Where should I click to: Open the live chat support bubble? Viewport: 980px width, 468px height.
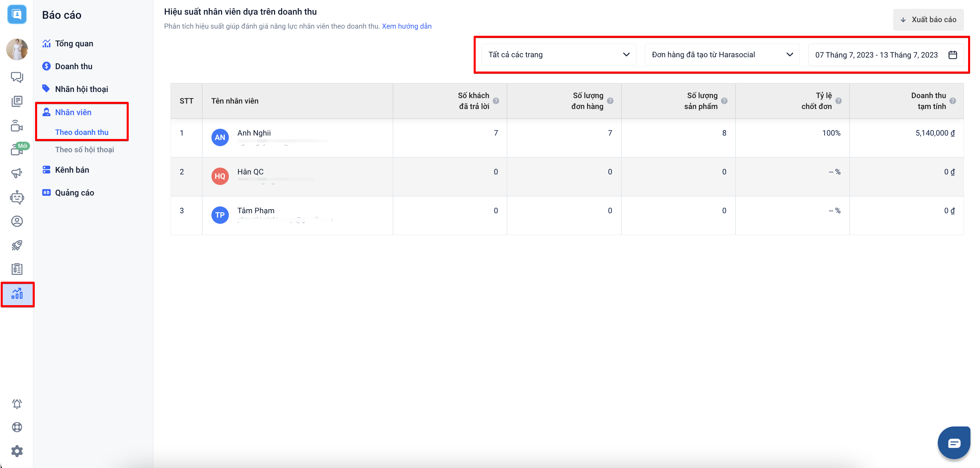[954, 443]
